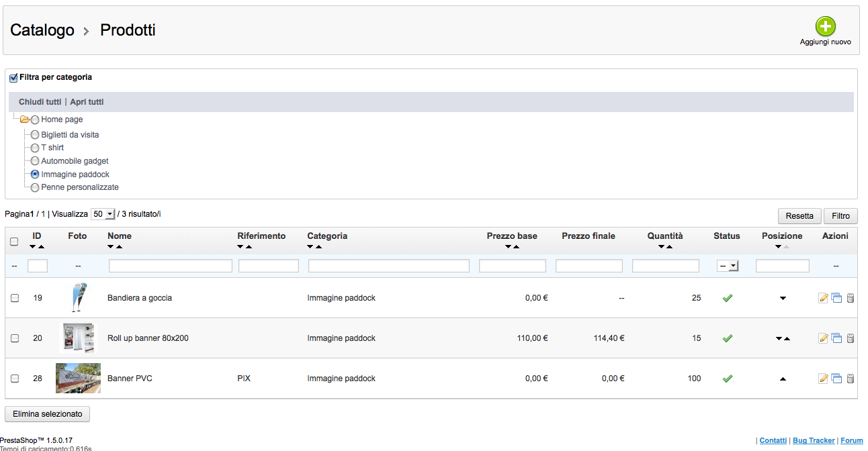Open edit icon for Banner PVC
The height and width of the screenshot is (451, 868).
(823, 379)
